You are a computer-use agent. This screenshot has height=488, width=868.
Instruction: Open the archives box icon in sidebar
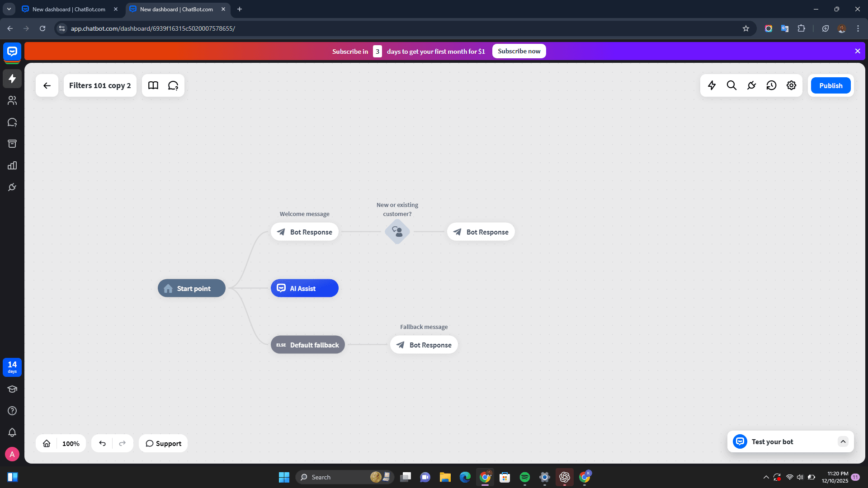point(12,144)
